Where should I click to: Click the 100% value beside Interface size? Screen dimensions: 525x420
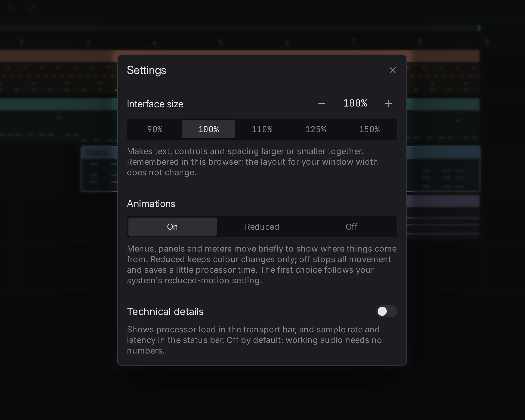coord(355,103)
